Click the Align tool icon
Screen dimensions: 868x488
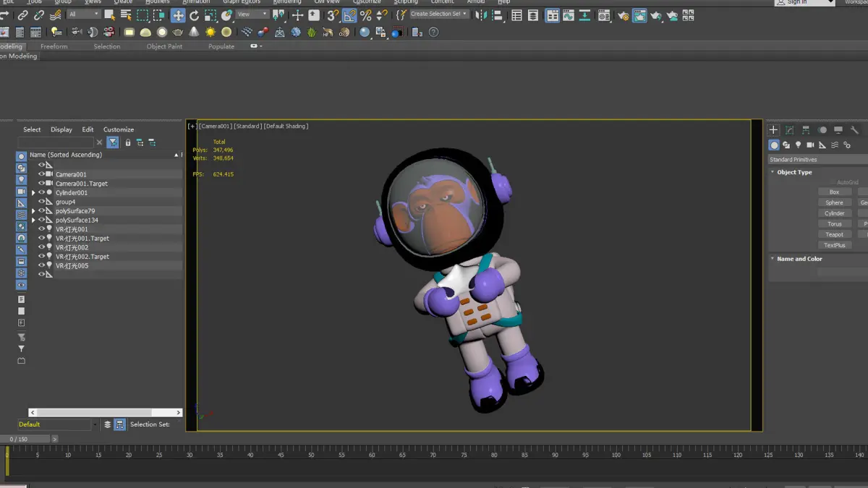(497, 15)
